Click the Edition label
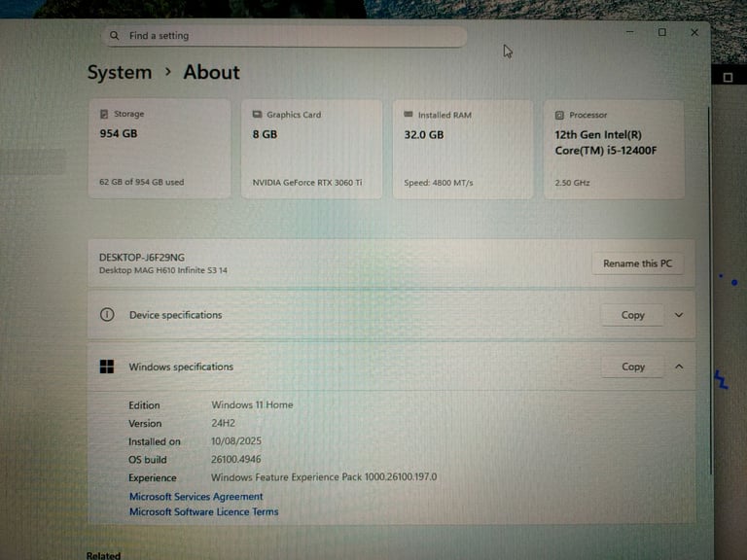This screenshot has width=747, height=560. [144, 405]
